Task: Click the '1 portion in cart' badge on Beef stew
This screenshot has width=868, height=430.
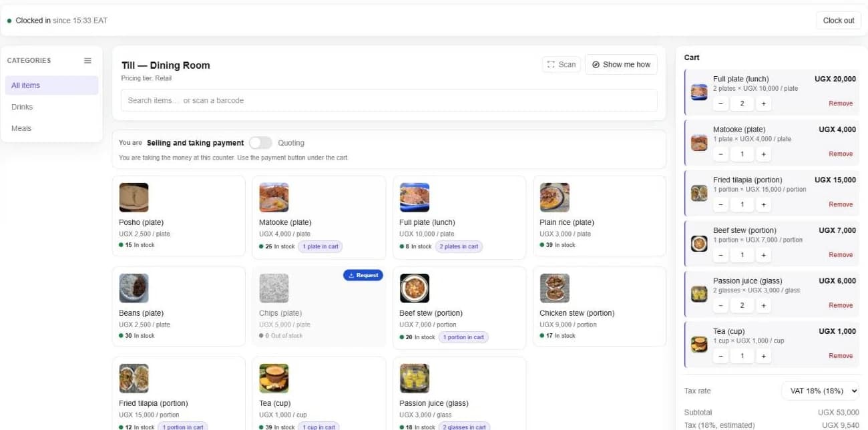Action: point(463,337)
